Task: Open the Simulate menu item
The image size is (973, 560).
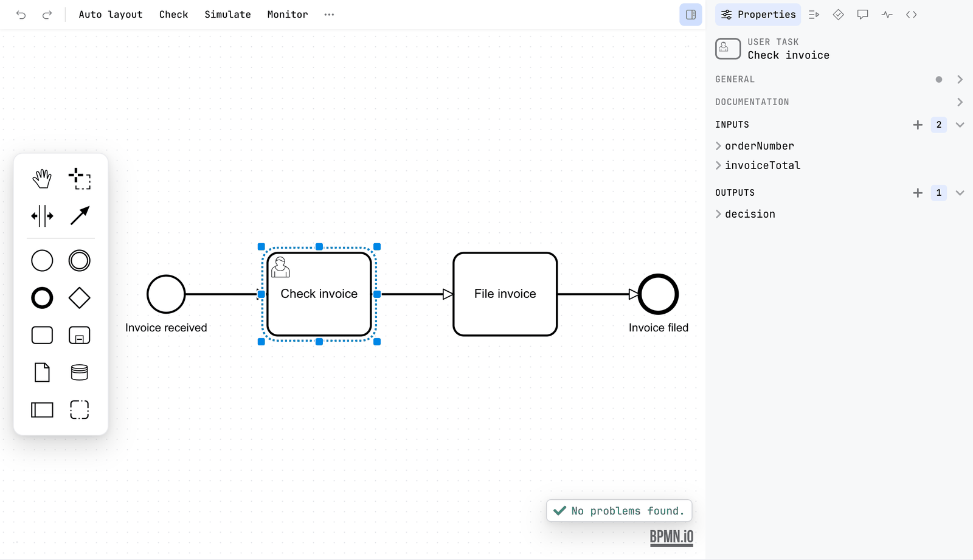Action: [228, 15]
